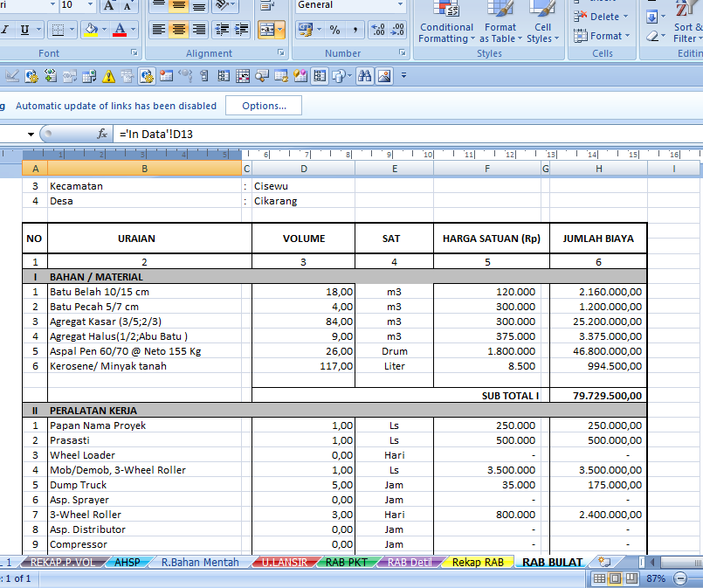Switch to Normal view in status bar
Image resolution: width=703 pixels, height=588 pixels.
599,578
